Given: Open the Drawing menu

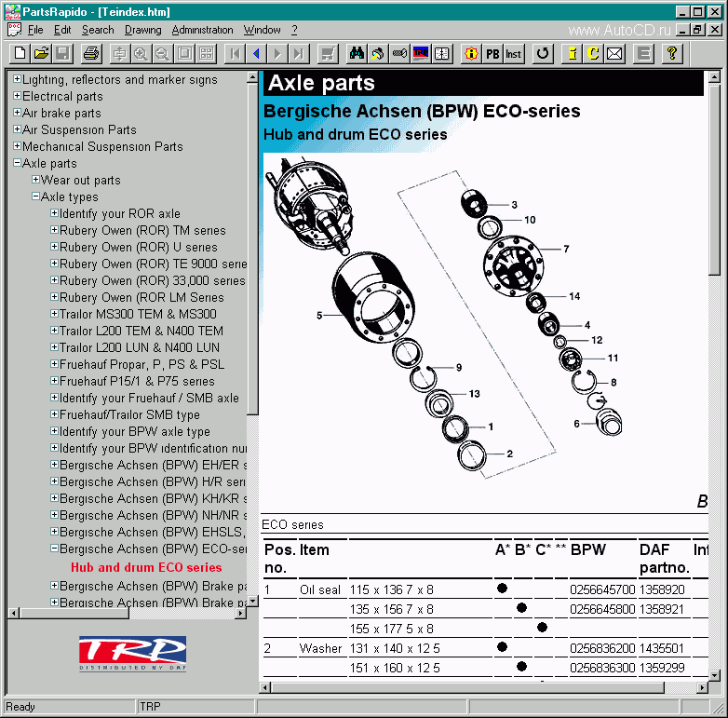Looking at the screenshot, I should pos(143,30).
